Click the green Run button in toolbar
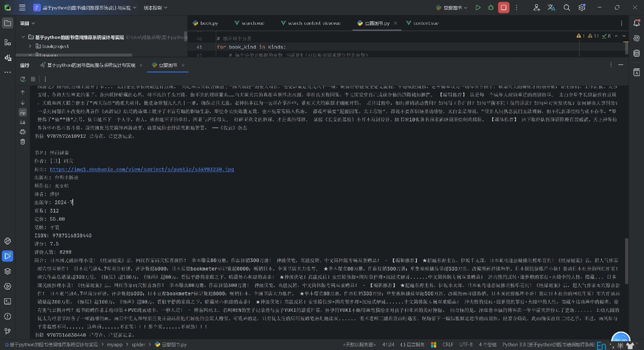The width and height of the screenshot is (644, 350). [x=478, y=8]
